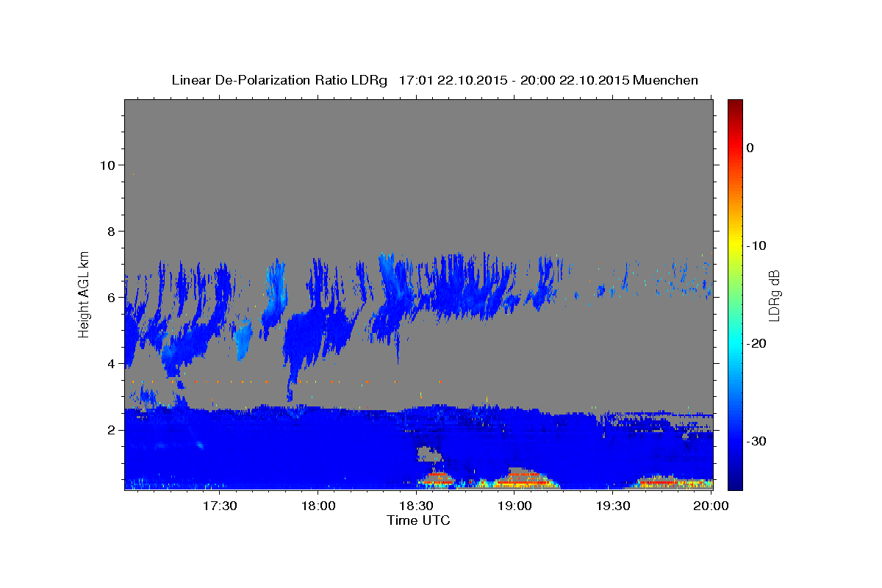Viewport: 882px width, 588px height.
Task: Click the colorbar value '0'
Action: click(x=750, y=148)
